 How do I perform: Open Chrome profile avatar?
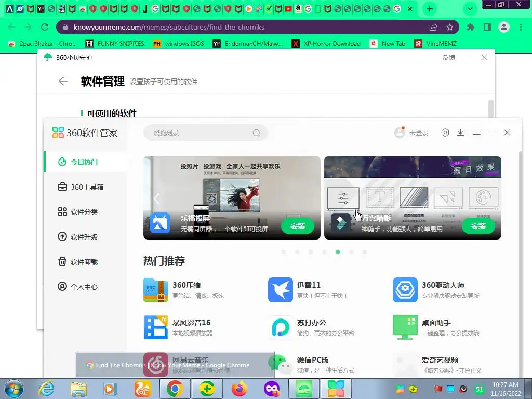(x=504, y=27)
